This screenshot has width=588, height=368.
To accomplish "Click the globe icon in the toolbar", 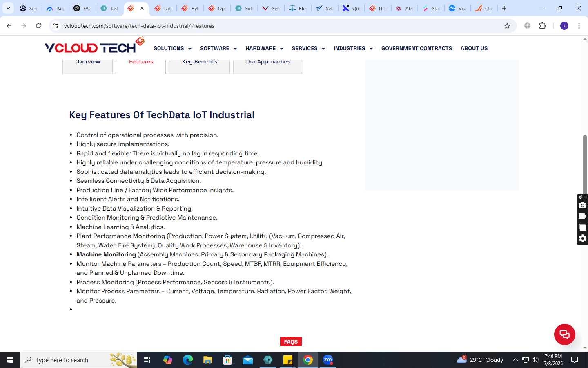I will pyautogui.click(x=528, y=26).
